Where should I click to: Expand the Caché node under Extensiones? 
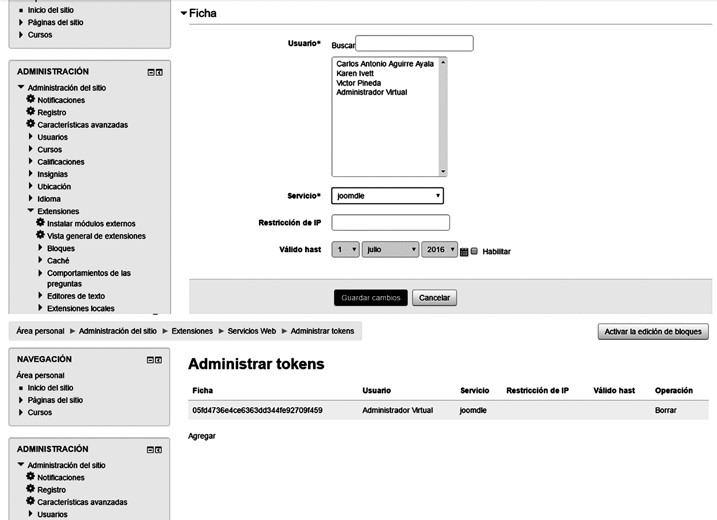point(40,260)
